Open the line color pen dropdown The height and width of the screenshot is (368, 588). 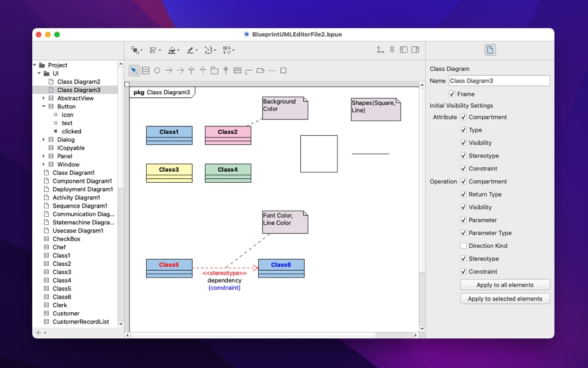(x=192, y=50)
